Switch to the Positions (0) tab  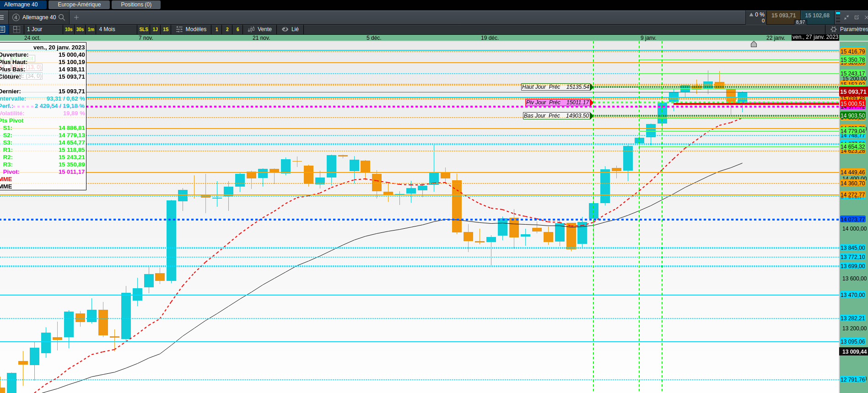coord(136,5)
